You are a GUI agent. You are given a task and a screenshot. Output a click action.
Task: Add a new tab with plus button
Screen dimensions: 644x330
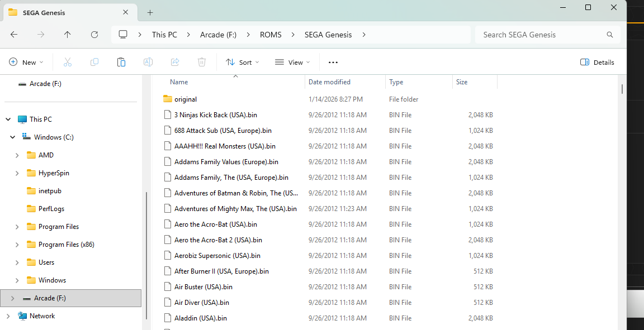(150, 12)
